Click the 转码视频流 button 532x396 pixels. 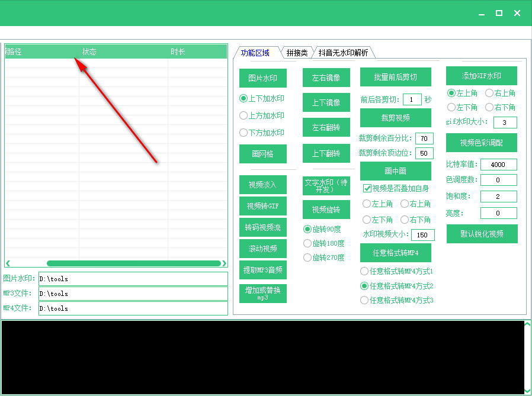coord(263,227)
